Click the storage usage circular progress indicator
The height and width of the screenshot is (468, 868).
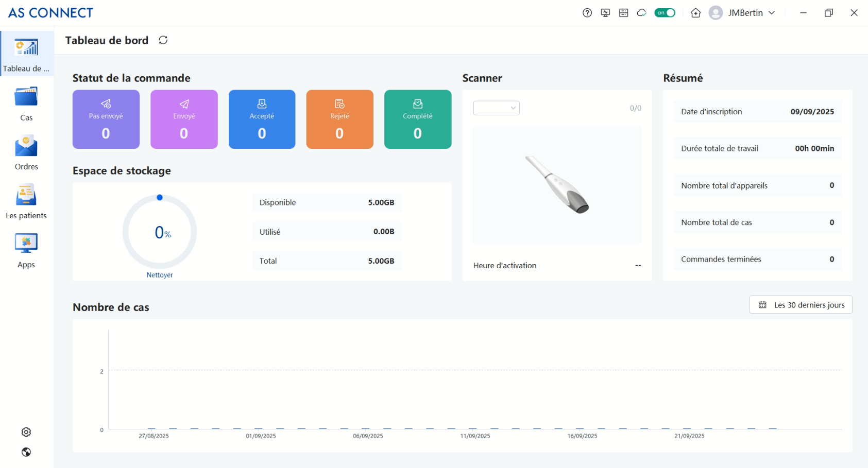[160, 232]
